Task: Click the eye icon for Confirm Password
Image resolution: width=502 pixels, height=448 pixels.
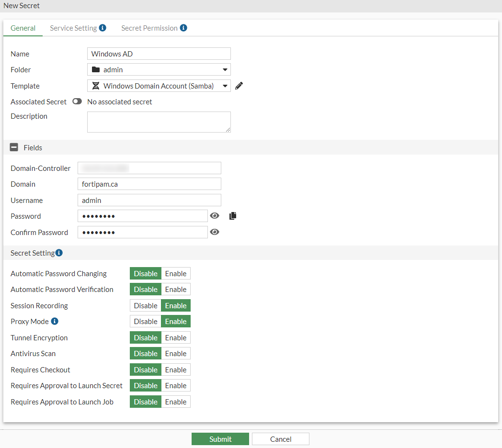Action: [x=214, y=232]
